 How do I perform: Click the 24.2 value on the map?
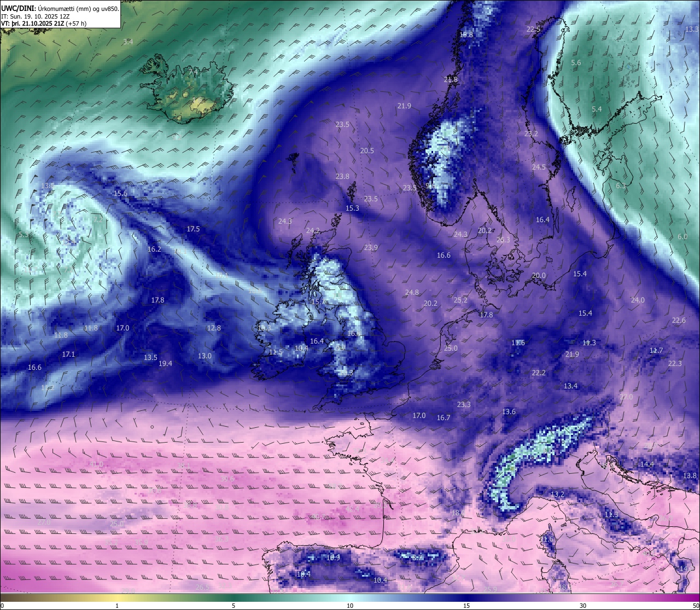[x=313, y=230]
